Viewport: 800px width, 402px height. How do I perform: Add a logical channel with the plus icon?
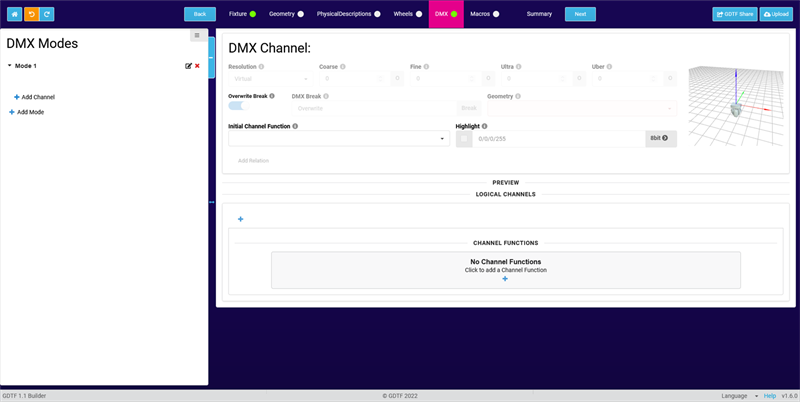point(240,218)
